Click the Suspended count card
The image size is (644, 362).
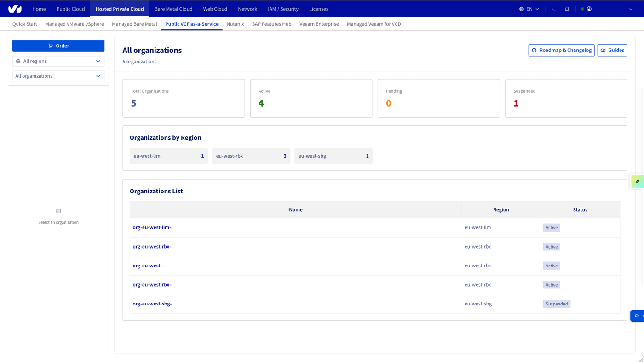click(566, 98)
